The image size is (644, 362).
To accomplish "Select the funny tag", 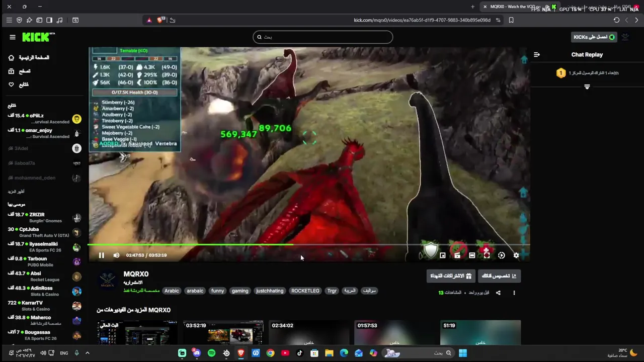I will (x=217, y=291).
